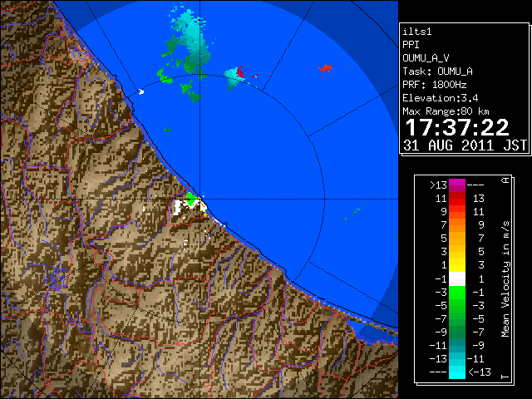Click the "T" marker at the legend's bottom
532x399 pixels.
tap(505, 377)
